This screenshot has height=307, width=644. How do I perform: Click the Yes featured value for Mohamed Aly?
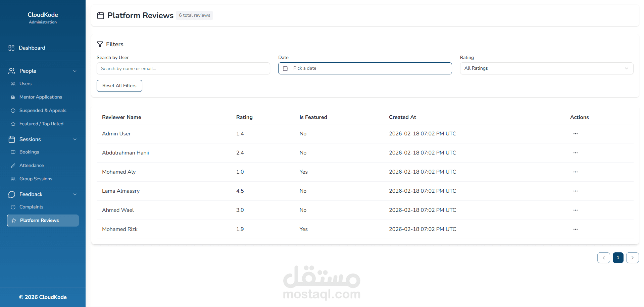[303, 172]
